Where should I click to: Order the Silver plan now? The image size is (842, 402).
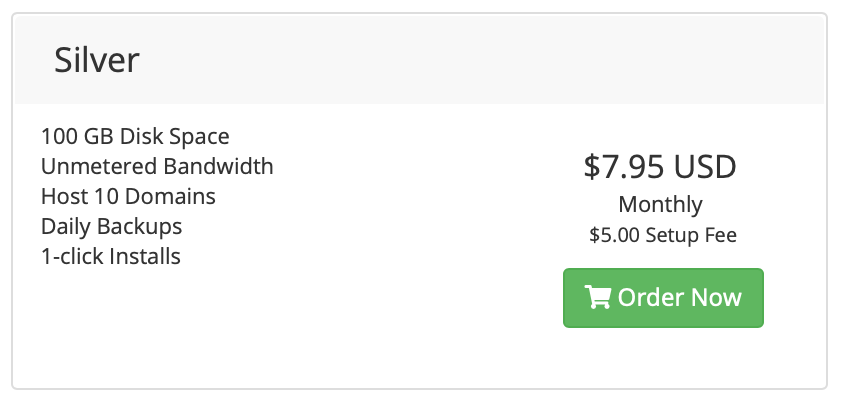click(x=663, y=298)
